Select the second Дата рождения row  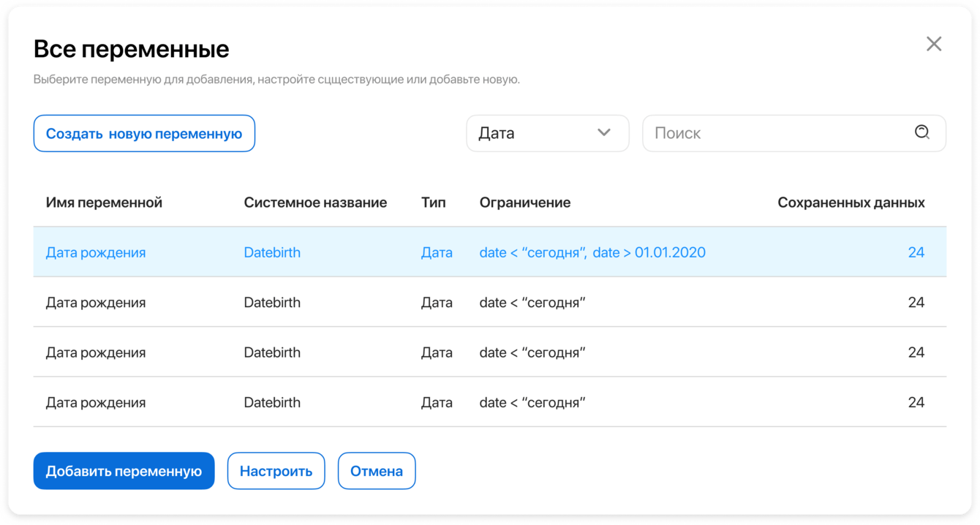(x=96, y=303)
